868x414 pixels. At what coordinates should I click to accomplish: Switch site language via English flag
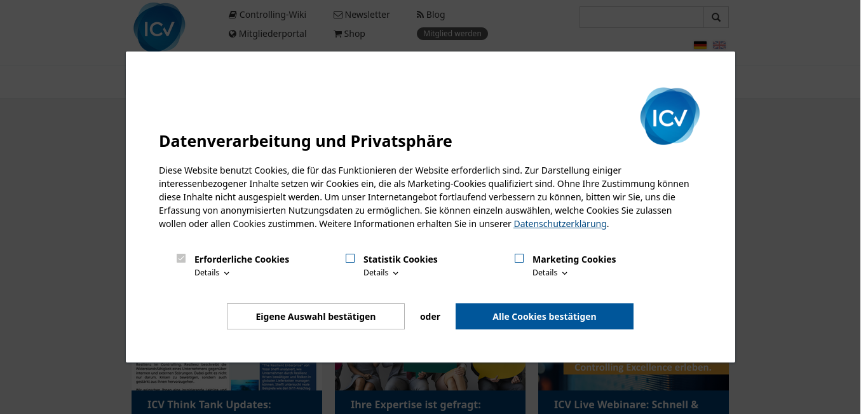[x=719, y=45]
